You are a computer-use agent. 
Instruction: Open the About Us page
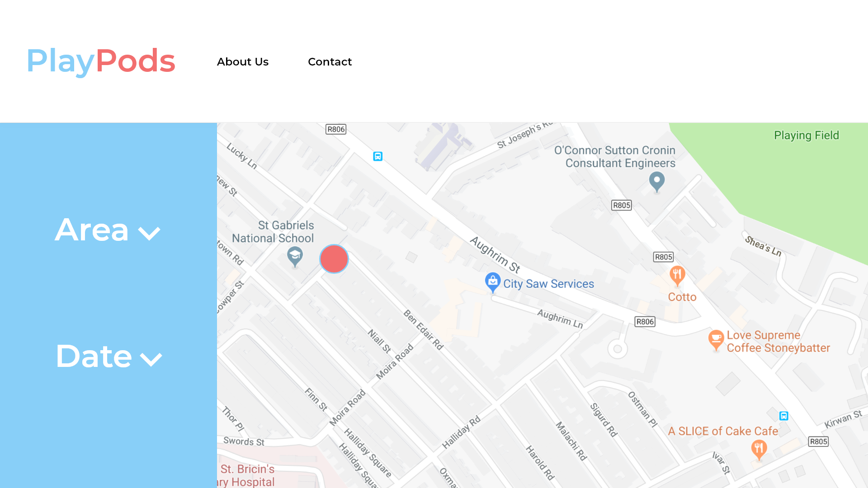(243, 61)
